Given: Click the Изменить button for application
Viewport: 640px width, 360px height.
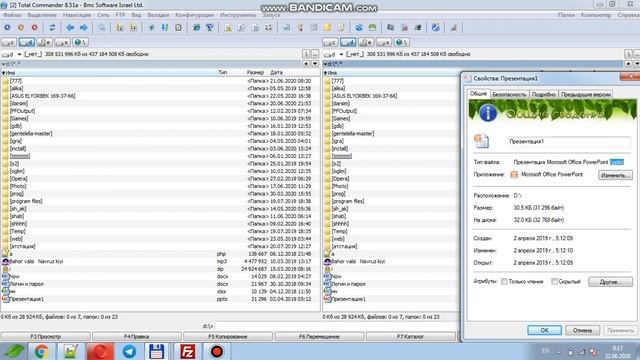Looking at the screenshot, I should [616, 175].
